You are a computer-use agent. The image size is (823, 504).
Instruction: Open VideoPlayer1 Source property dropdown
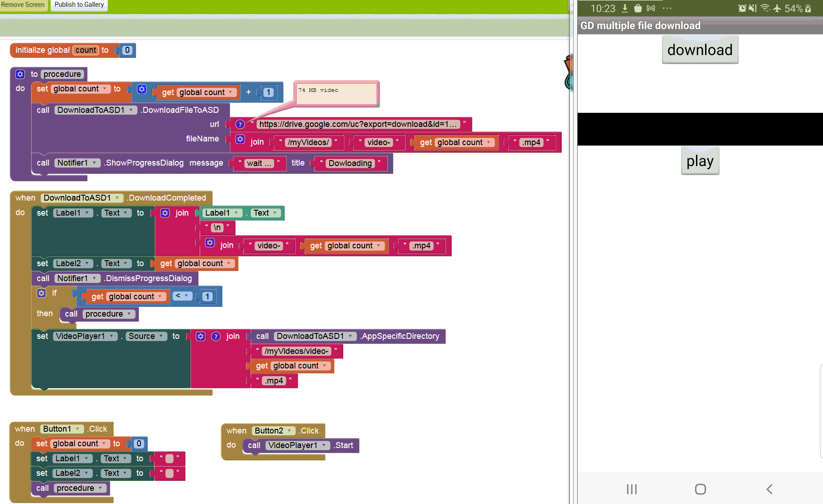160,336
